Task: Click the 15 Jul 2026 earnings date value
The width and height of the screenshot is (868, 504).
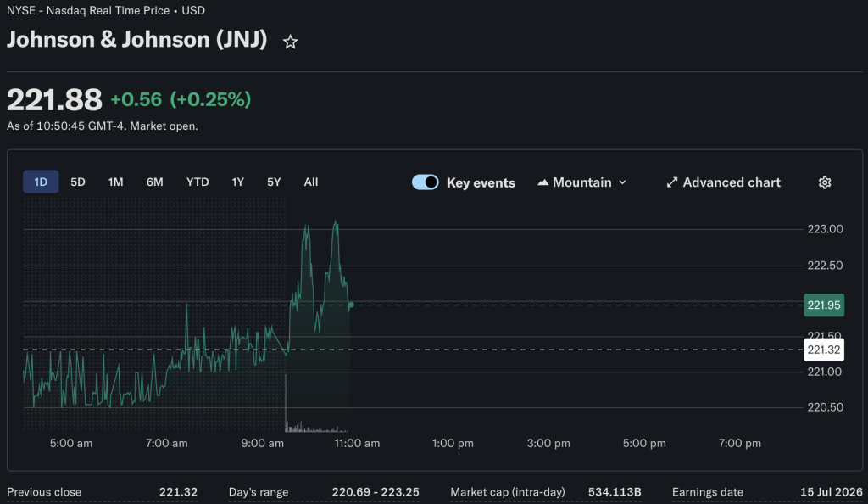Action: pyautogui.click(x=831, y=492)
